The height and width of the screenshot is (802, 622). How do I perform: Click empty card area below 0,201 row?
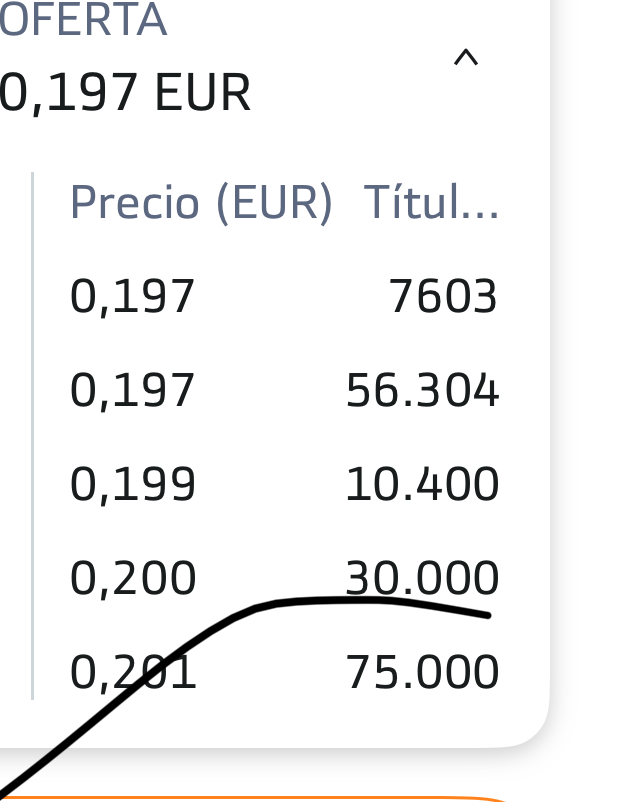pos(307,721)
